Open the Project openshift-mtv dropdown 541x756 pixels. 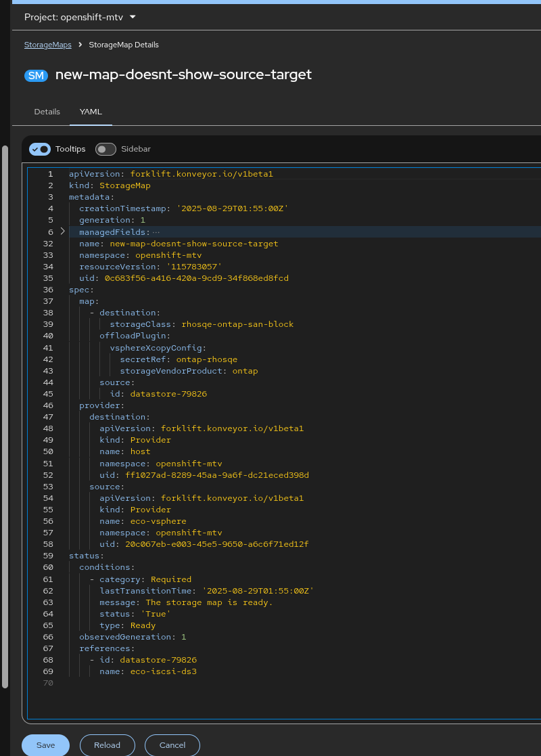coord(80,17)
